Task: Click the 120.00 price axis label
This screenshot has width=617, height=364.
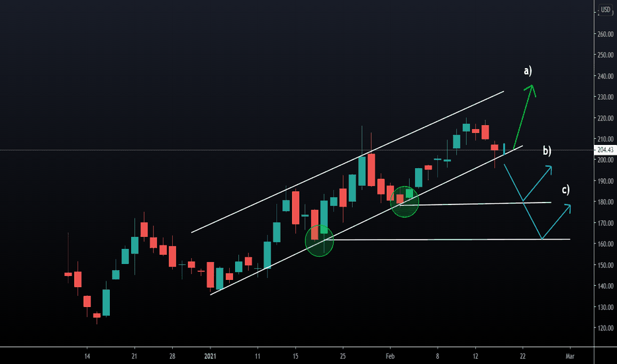Action: 606,328
